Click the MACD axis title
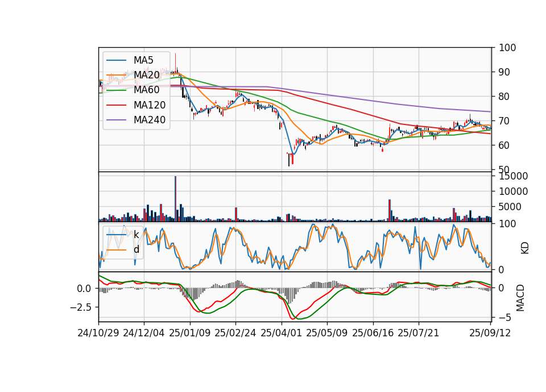546x392 pixels. click(520, 298)
